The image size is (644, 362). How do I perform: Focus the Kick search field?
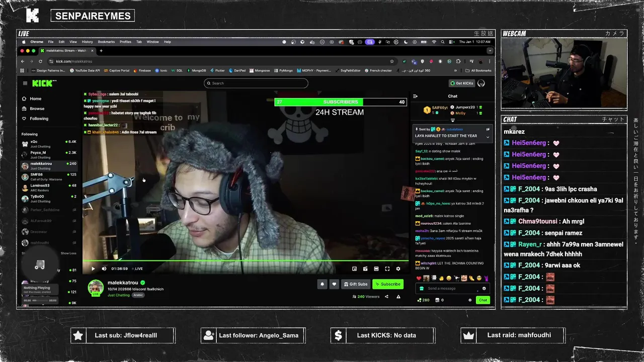coord(256,83)
